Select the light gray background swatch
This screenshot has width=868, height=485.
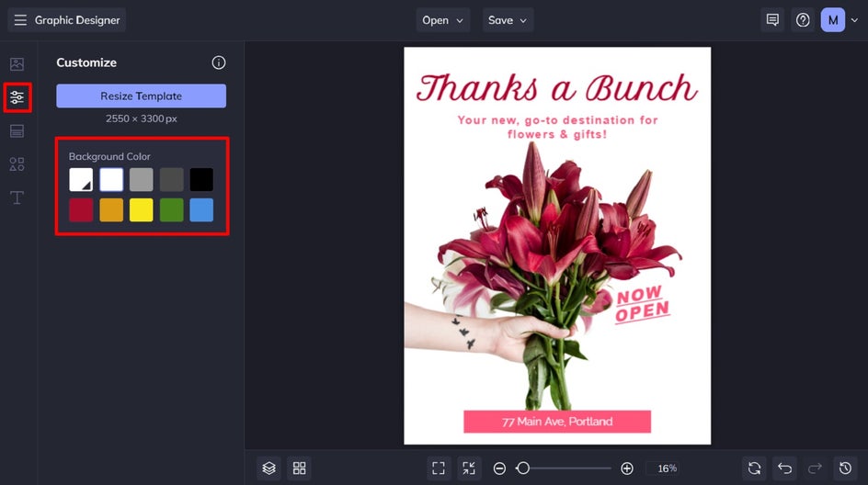[142, 180]
